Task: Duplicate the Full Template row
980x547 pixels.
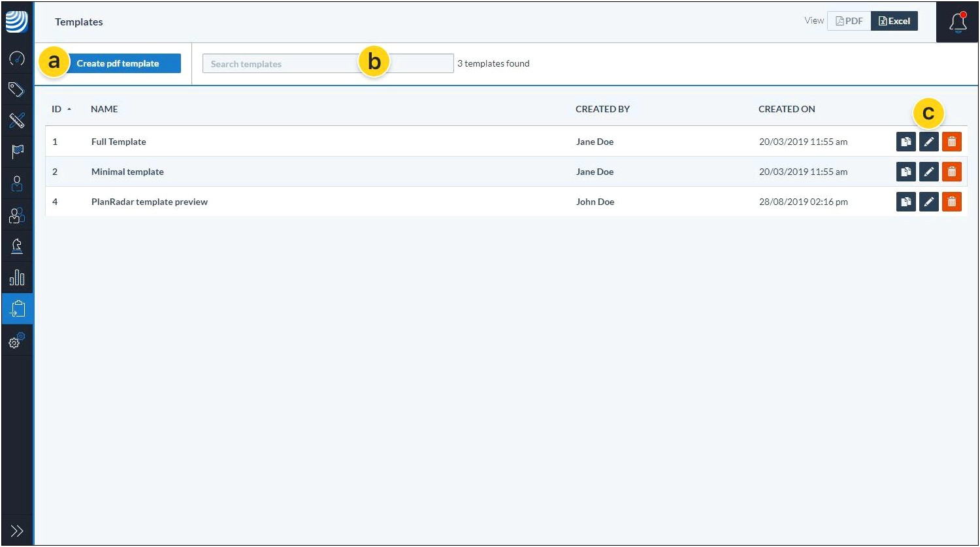Action: 906,142
